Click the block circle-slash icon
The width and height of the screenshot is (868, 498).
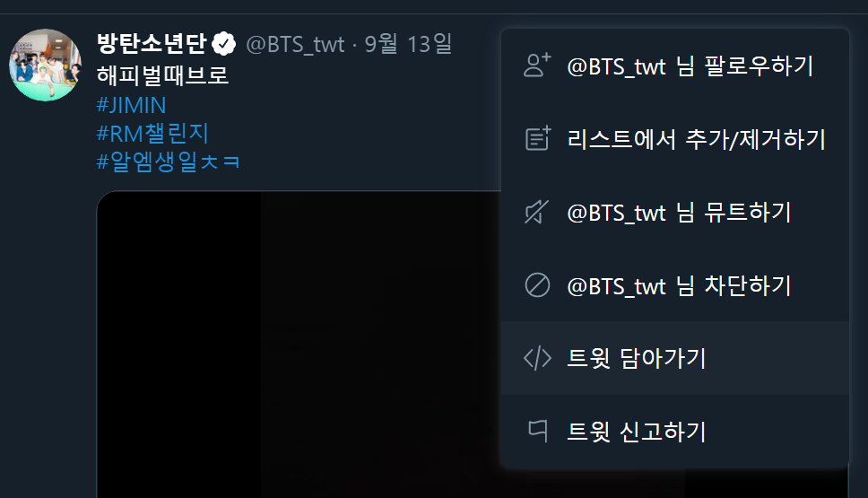[x=537, y=285]
